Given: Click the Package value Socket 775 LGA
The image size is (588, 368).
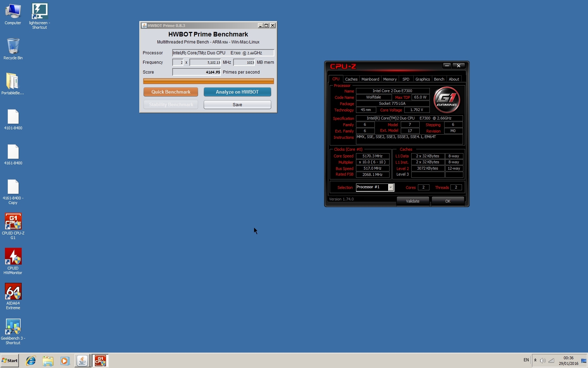Looking at the screenshot, I should tap(393, 104).
